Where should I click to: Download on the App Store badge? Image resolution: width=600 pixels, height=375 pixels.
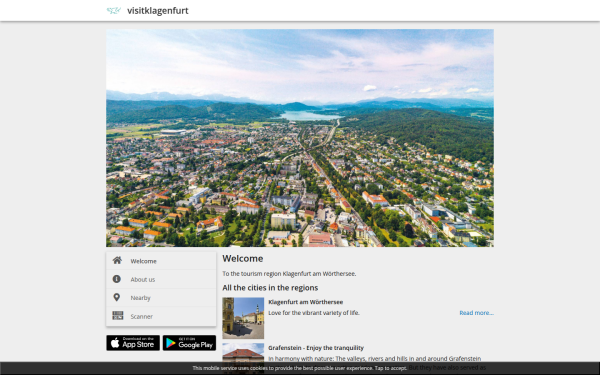tap(133, 343)
